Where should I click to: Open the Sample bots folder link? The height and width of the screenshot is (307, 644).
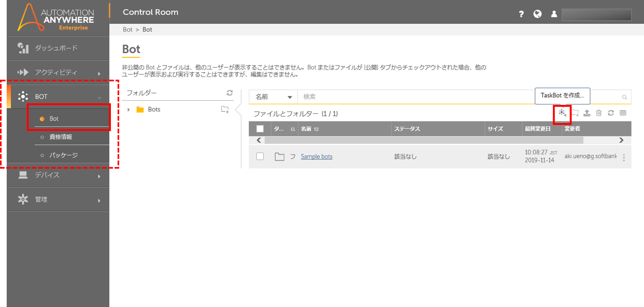[x=316, y=157]
